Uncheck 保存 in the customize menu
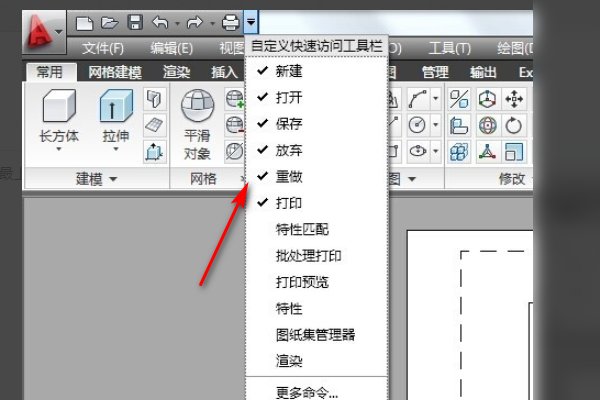Viewport: 600px width, 400px height. [316, 124]
